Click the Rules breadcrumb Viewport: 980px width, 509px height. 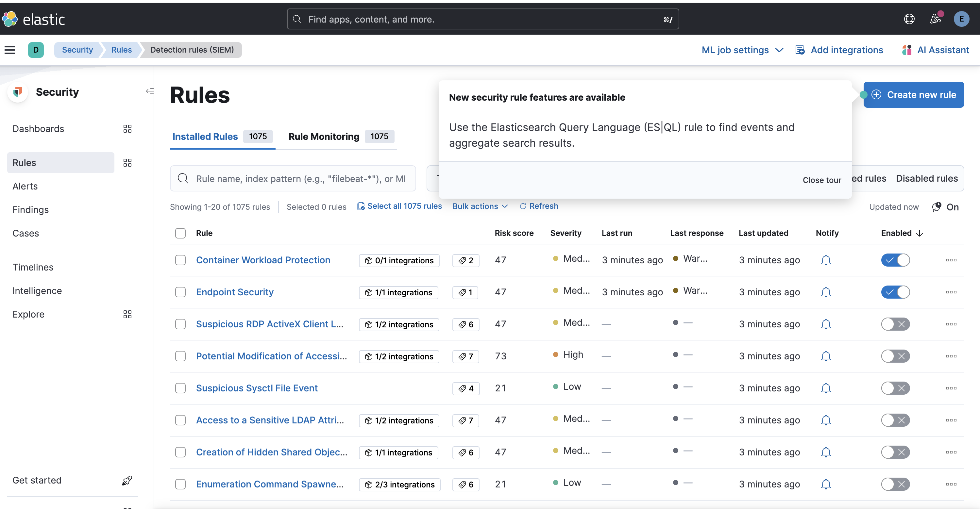pyautogui.click(x=121, y=50)
